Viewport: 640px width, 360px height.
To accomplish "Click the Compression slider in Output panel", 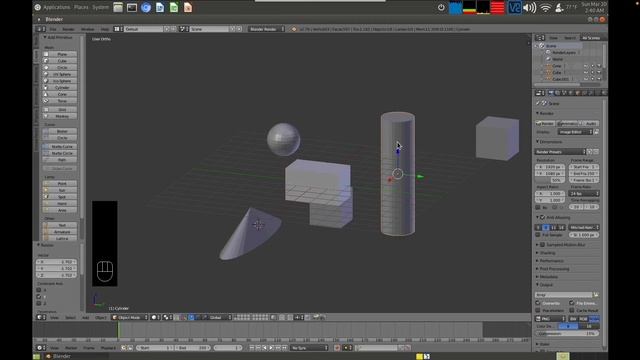I will coord(567,334).
